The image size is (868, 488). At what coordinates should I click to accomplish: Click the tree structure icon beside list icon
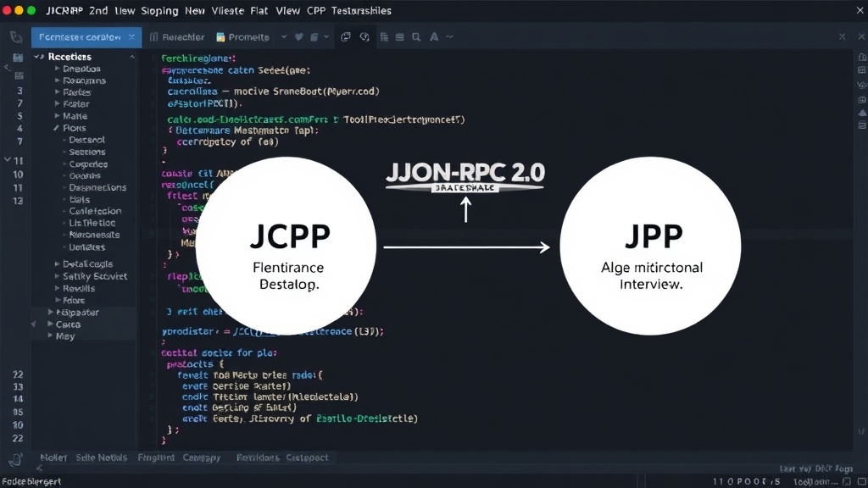point(384,37)
